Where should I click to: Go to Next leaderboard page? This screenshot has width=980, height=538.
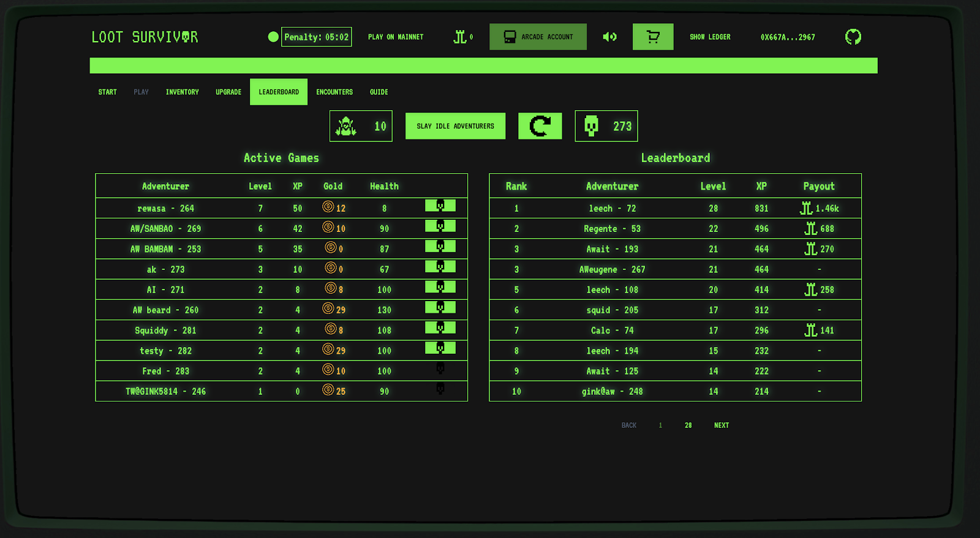coord(722,425)
